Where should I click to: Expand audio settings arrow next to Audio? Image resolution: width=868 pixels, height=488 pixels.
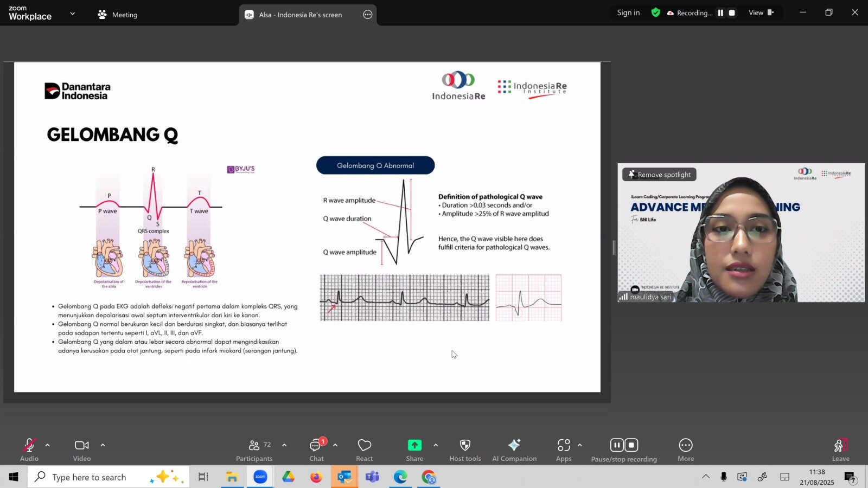(48, 445)
